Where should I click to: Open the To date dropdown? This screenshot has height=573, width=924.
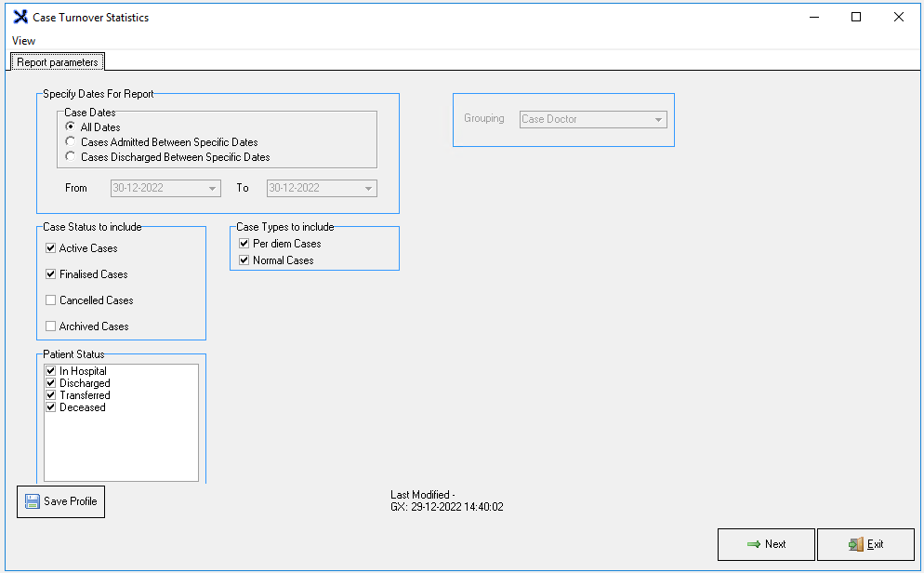tap(369, 188)
